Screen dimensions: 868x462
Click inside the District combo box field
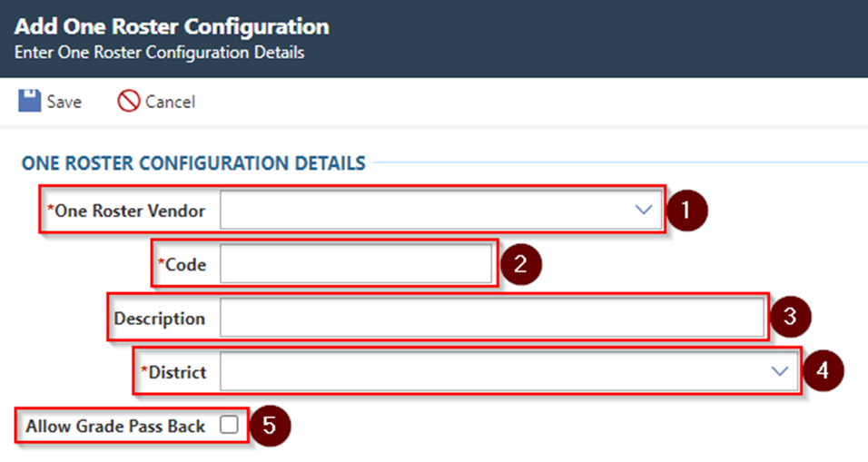(x=508, y=371)
